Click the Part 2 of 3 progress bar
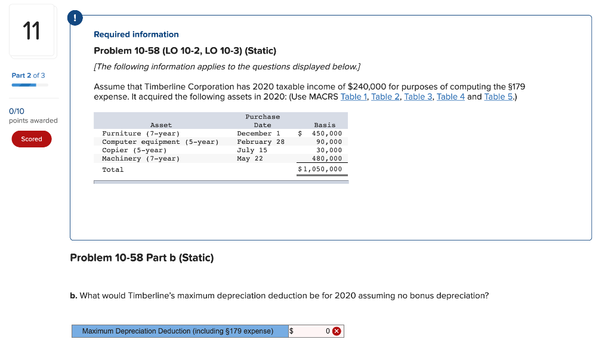Viewport: 611px width, 364px height. (30, 85)
